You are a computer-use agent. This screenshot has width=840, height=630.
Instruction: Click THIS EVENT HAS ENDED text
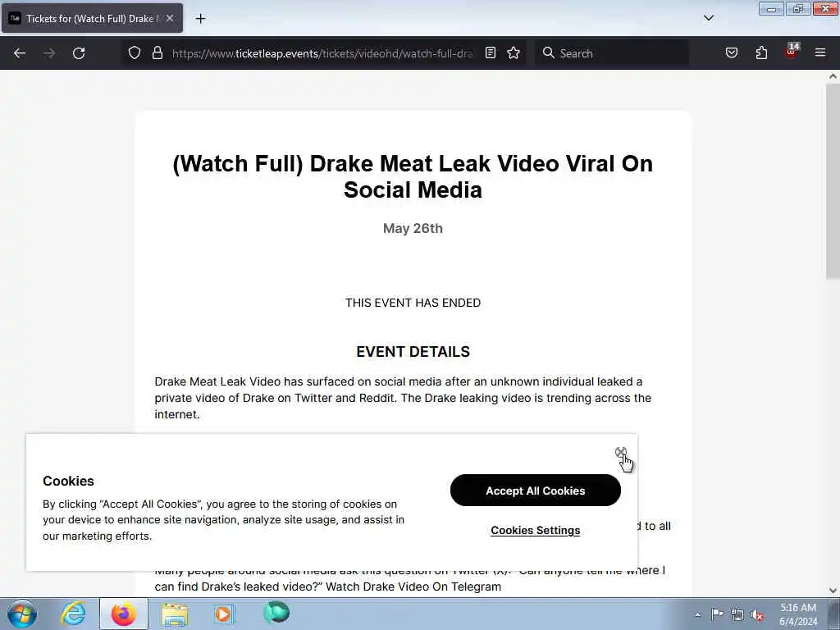(413, 303)
